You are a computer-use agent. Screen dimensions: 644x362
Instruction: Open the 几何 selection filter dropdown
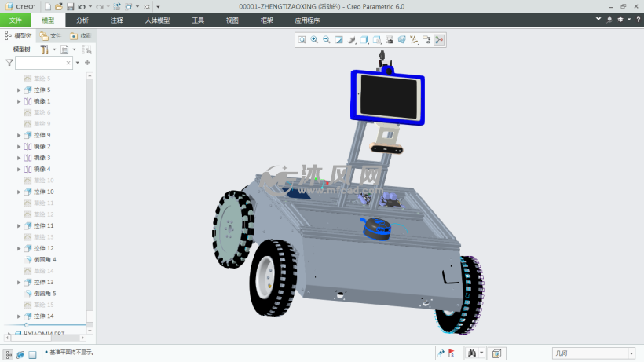[x=592, y=353]
